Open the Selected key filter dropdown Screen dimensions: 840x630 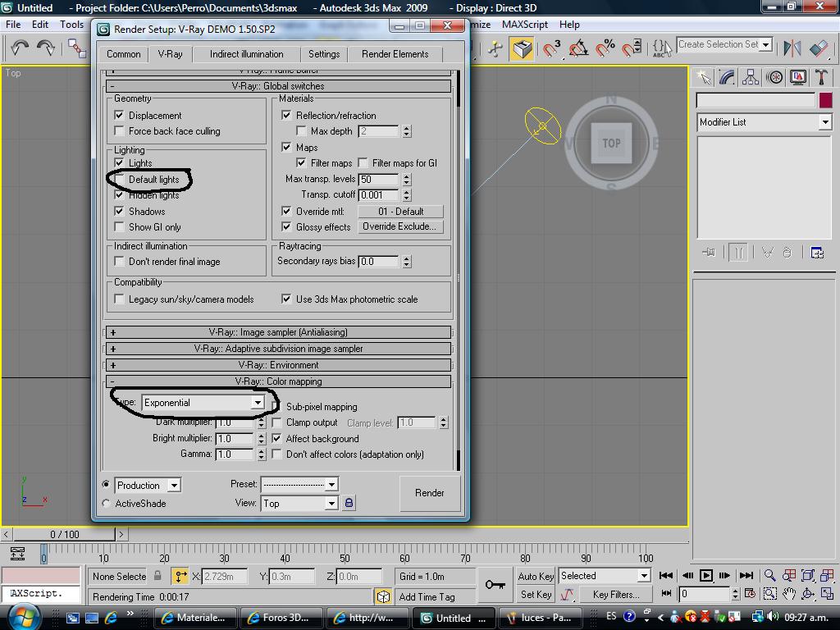pyautogui.click(x=605, y=576)
